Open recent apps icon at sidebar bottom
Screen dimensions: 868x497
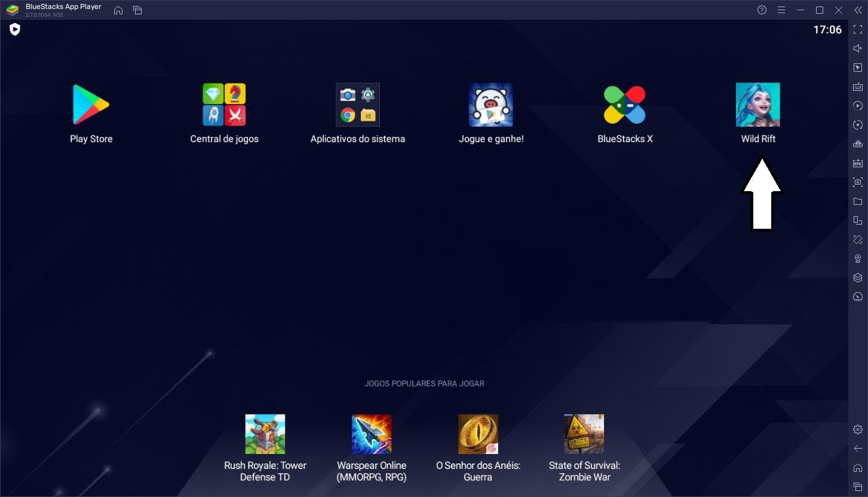pyautogui.click(x=858, y=487)
